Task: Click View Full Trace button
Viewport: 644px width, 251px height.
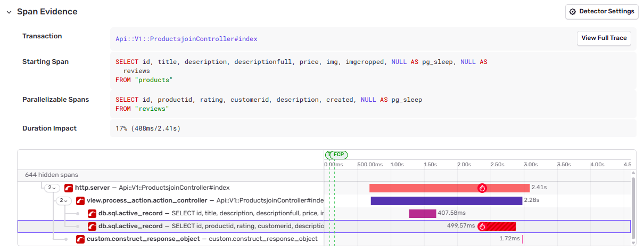Action: tap(604, 38)
